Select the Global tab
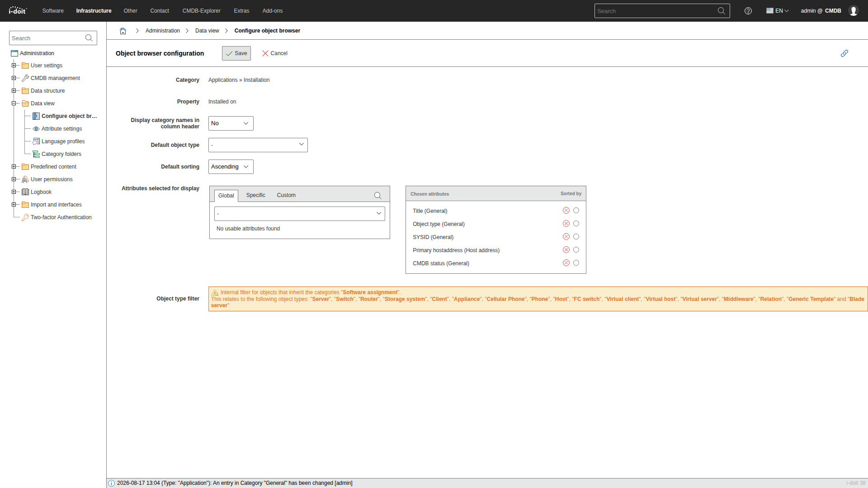 coord(226,196)
